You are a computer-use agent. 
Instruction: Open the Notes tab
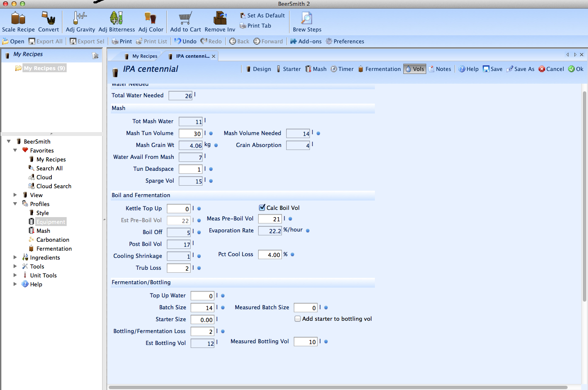tap(440, 69)
